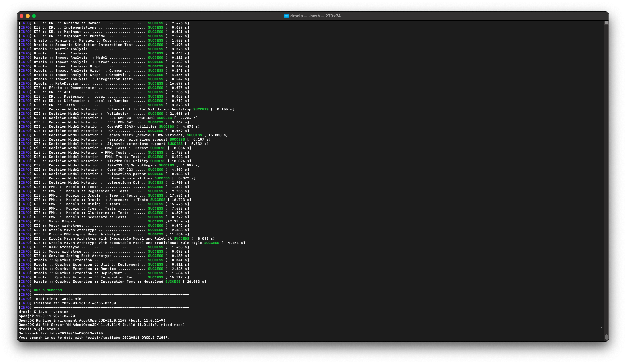Click the 'git status' command text

tap(49, 329)
